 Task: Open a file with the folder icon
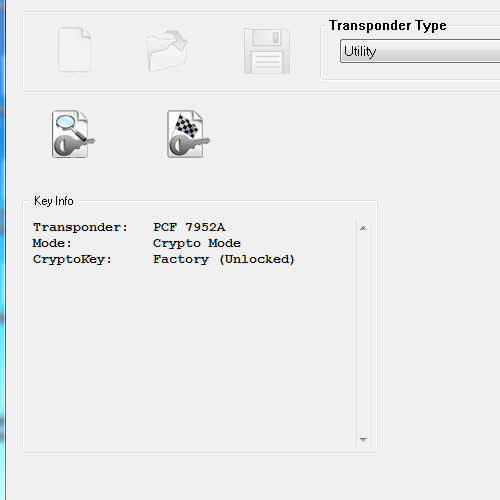[166, 50]
